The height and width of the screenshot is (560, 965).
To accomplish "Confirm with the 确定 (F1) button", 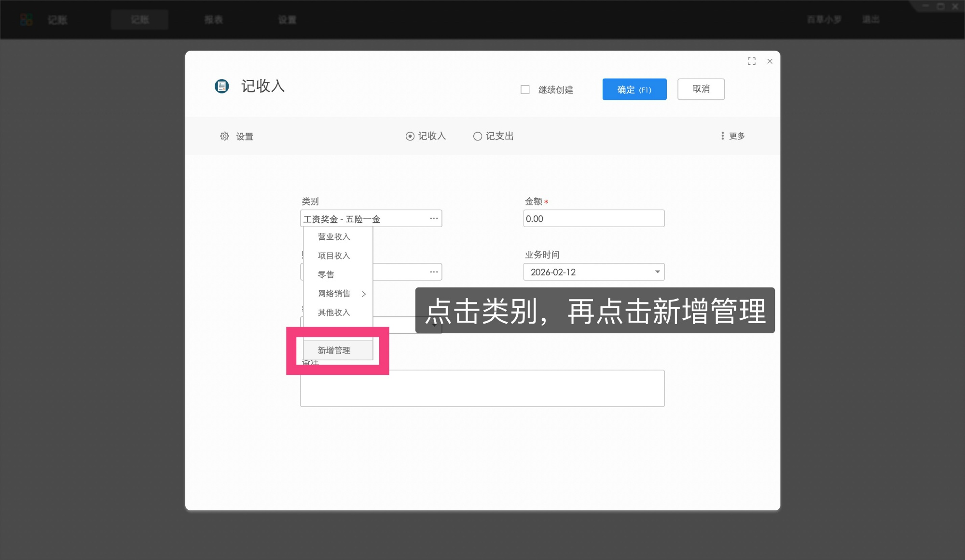I will (634, 89).
